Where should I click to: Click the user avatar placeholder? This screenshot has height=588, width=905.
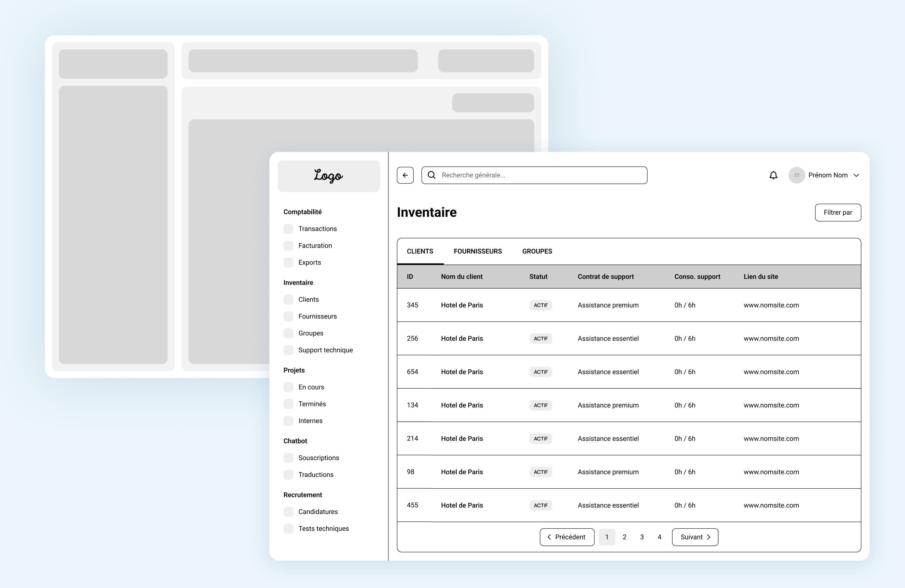coord(796,175)
